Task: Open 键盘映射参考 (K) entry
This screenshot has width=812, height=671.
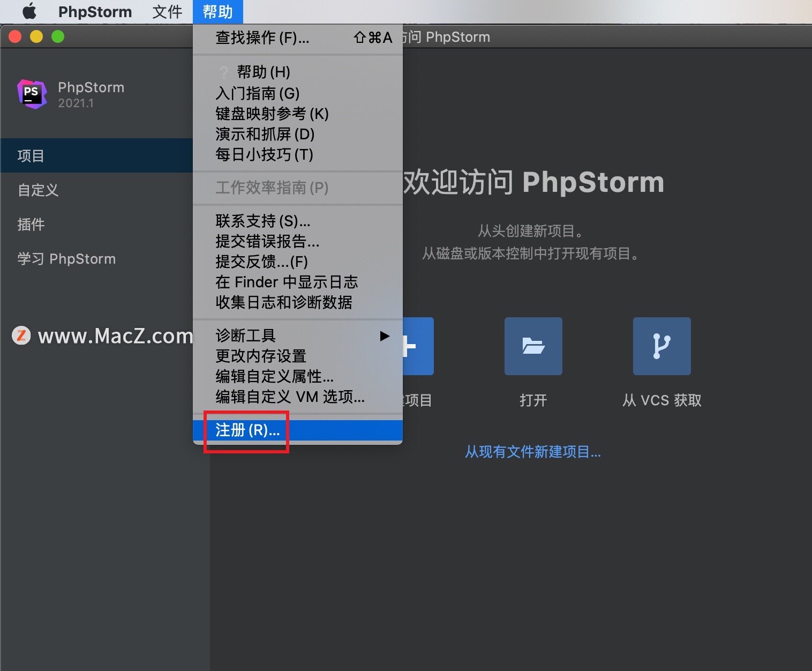Action: (x=298, y=114)
